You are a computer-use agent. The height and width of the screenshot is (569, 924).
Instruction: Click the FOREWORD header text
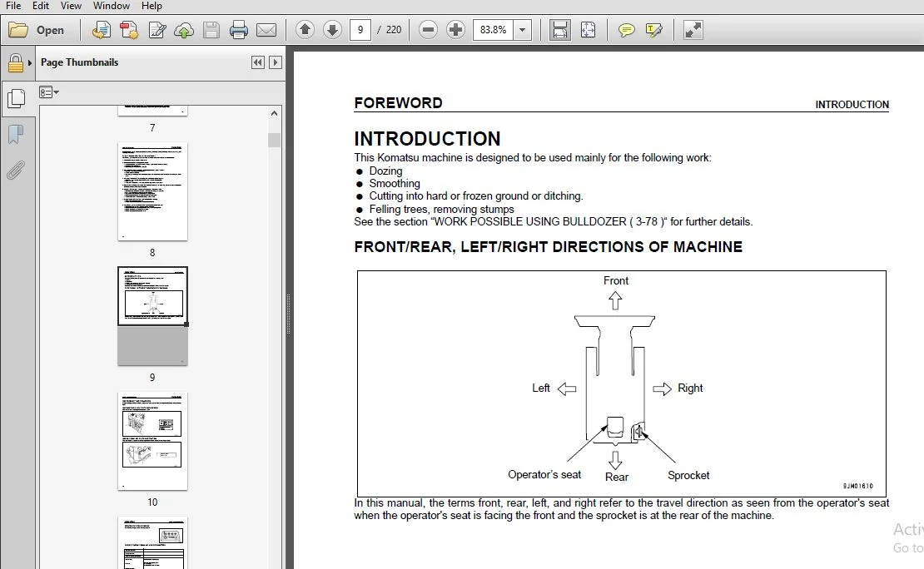click(399, 103)
